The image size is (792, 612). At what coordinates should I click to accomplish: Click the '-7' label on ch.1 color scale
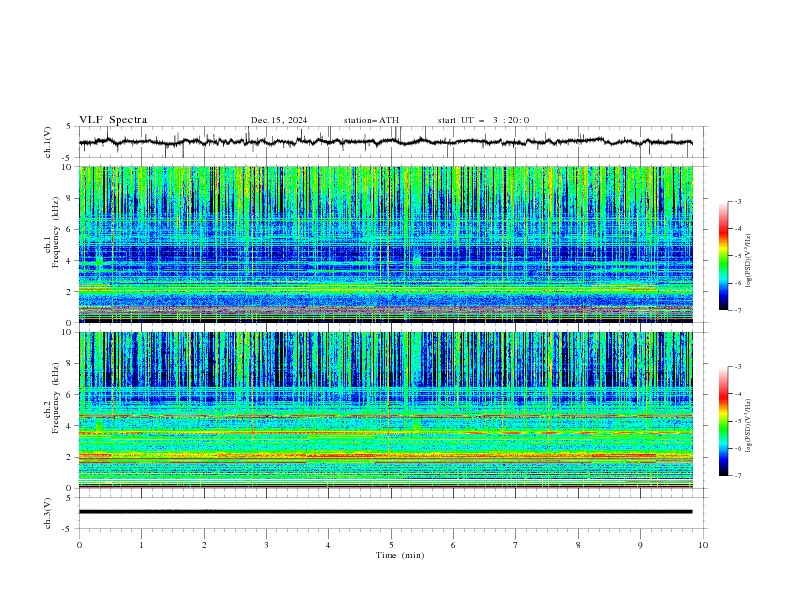738,311
